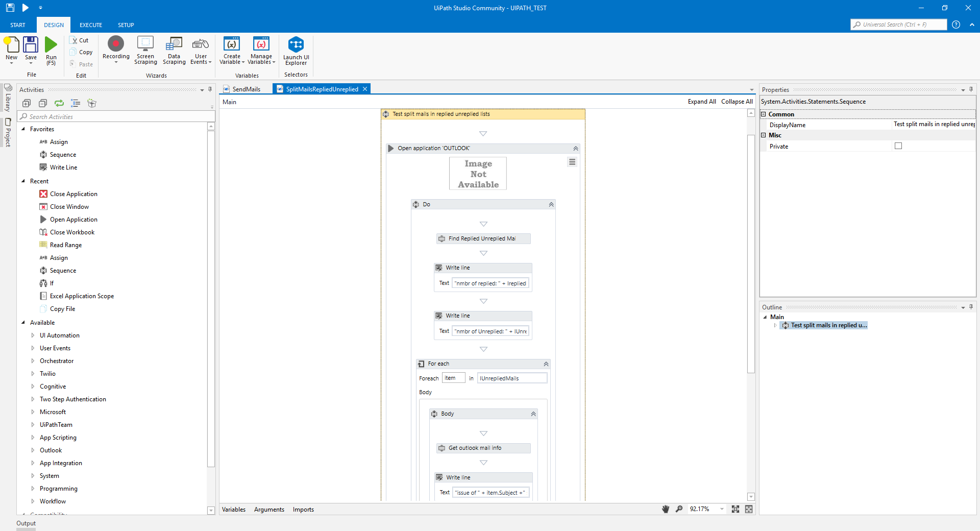Open the Variables panel tab
980x531 pixels.
234,510
